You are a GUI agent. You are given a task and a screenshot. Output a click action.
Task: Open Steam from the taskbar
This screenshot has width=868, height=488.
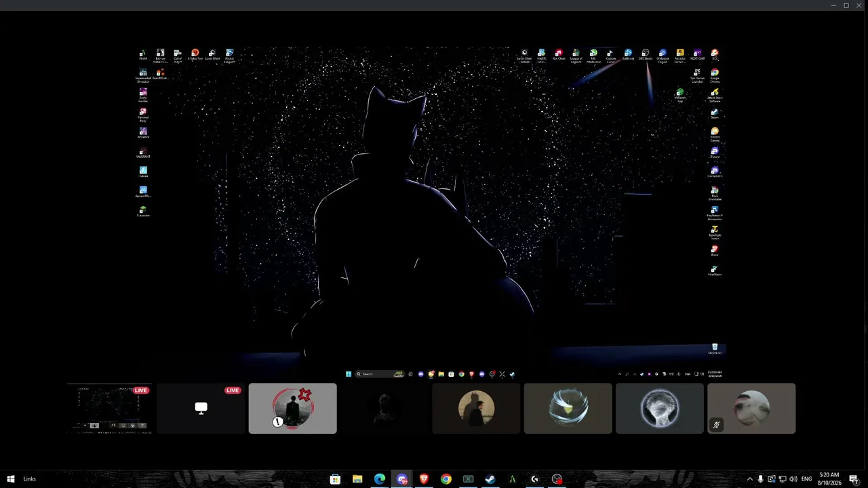[x=490, y=479]
